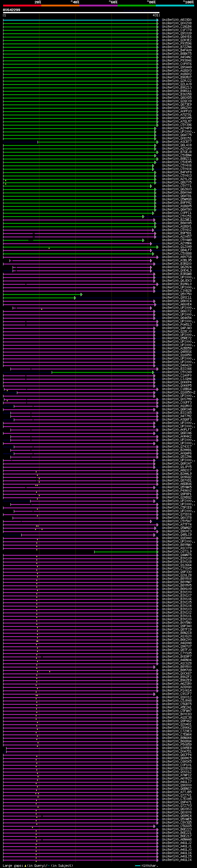Click the UniRef100_A2Y4P9 label
This screenshot has height=868, width=197.
tap(177, 128)
